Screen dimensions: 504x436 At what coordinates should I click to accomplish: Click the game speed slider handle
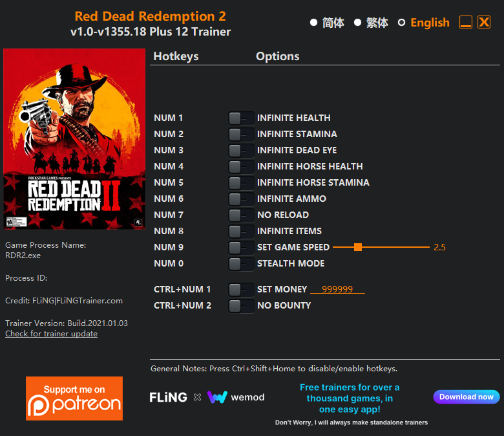[x=358, y=247]
